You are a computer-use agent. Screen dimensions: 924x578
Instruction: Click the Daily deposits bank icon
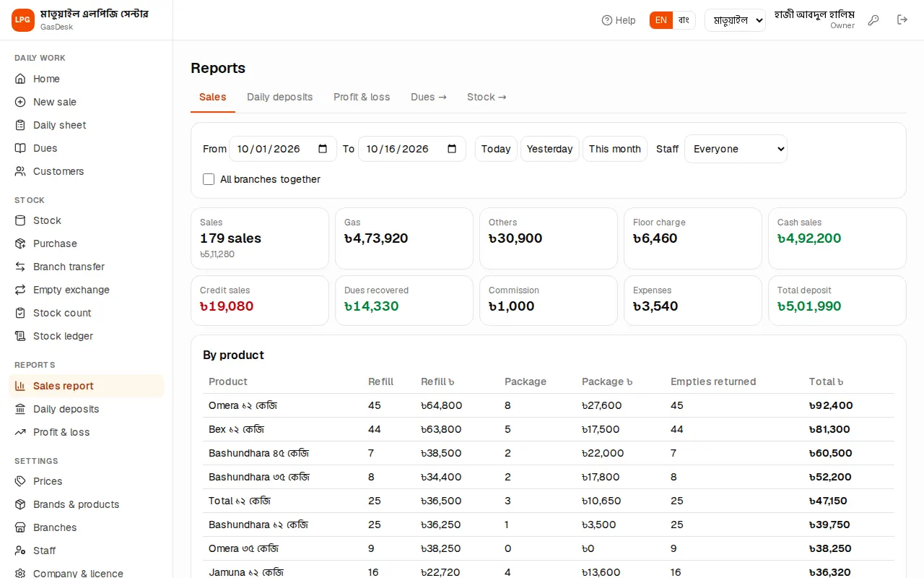point(20,409)
